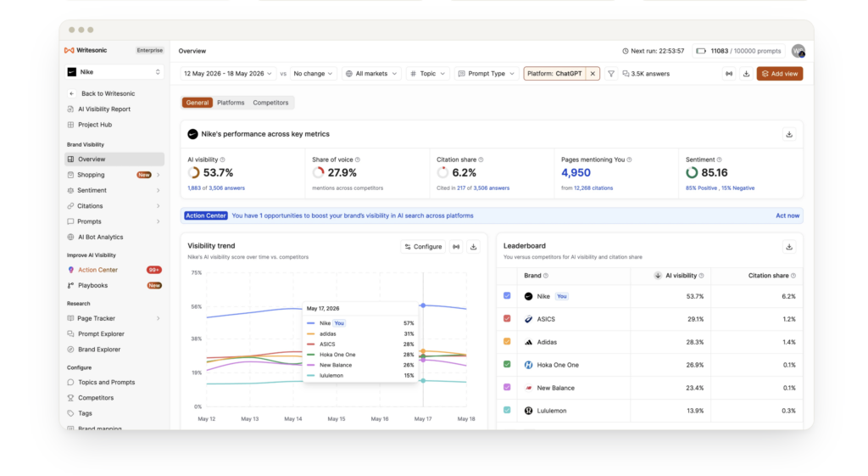Switch to the Competitors tab
This screenshot has width=868, height=476.
coord(270,103)
